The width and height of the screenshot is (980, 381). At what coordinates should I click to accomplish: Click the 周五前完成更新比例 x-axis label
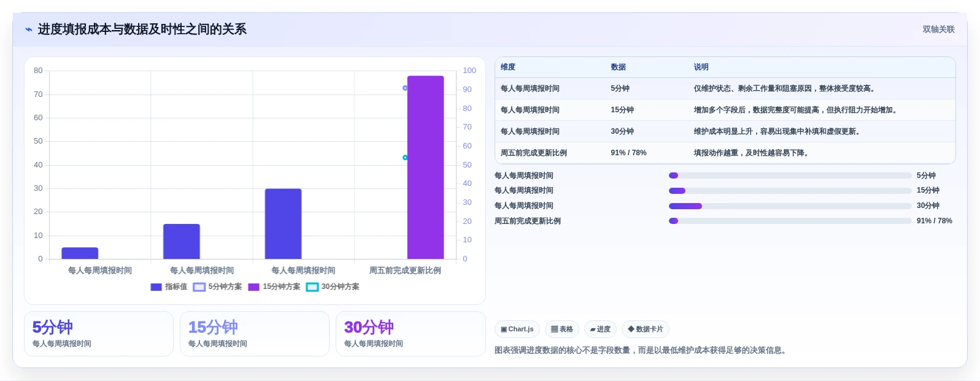[x=405, y=271]
